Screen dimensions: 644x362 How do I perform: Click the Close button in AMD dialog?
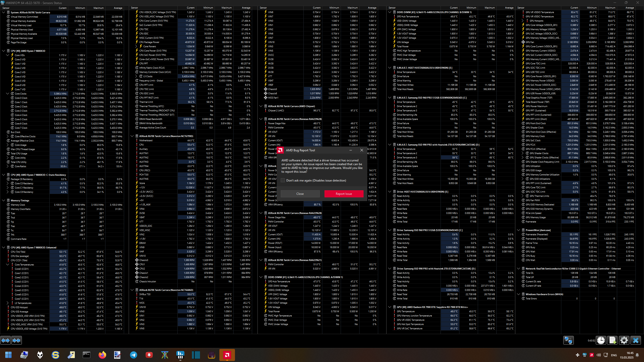[x=300, y=194]
